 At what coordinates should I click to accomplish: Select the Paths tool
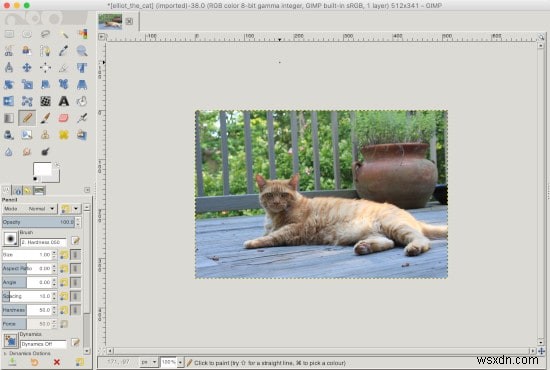coord(45,51)
